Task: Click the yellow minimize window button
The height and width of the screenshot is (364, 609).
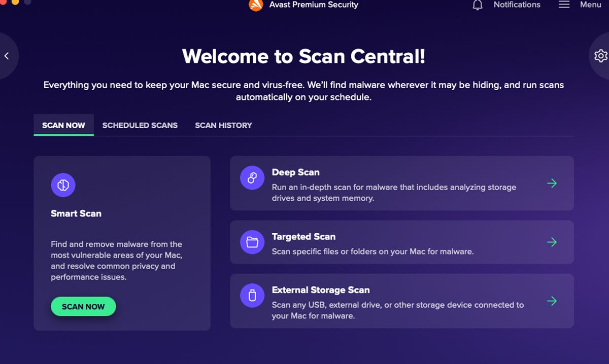Action: pyautogui.click(x=15, y=2)
